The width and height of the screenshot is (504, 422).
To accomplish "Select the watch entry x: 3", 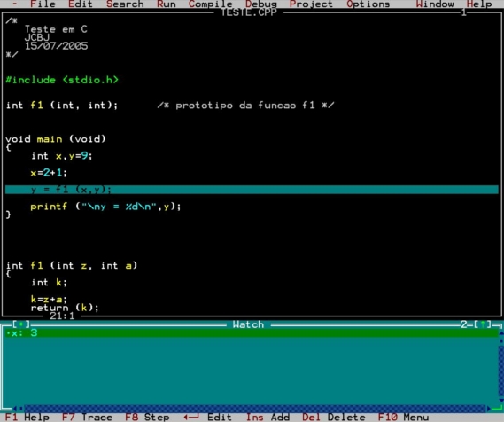I will tap(252, 333).
